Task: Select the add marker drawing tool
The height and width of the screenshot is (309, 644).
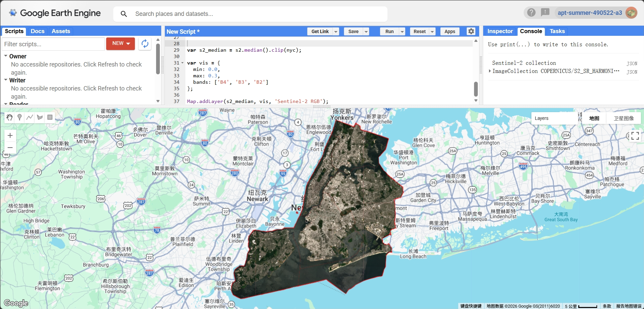Action: tap(20, 117)
